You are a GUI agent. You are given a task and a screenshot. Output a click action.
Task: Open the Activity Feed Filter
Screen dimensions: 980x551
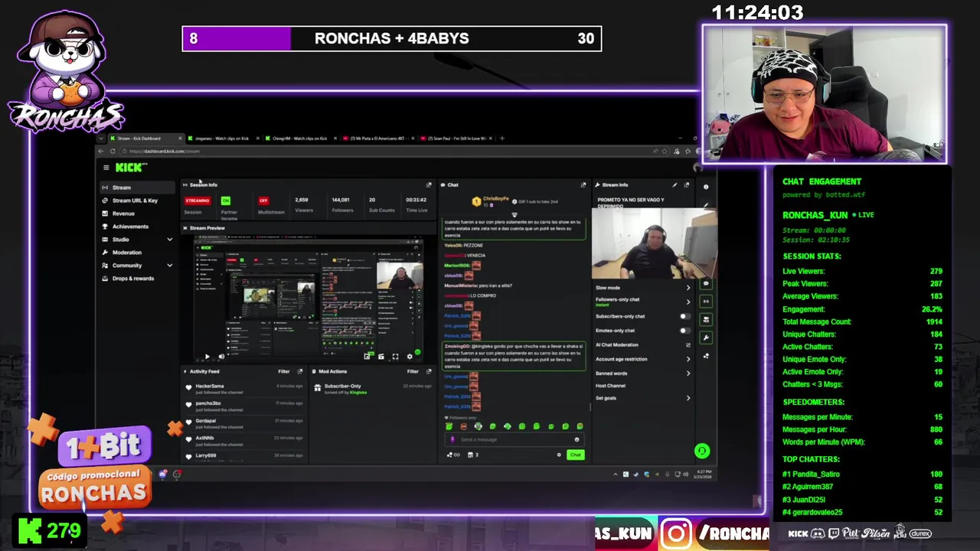(x=284, y=372)
